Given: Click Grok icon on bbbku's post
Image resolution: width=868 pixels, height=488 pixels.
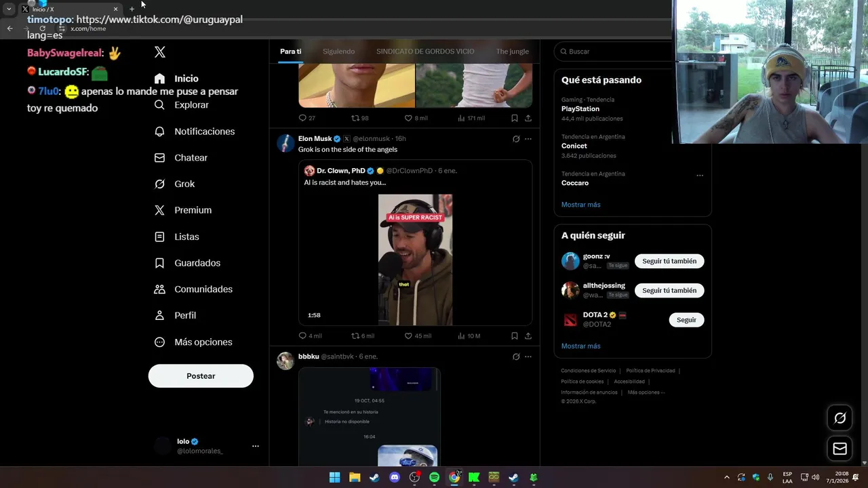Looking at the screenshot, I should 516,357.
